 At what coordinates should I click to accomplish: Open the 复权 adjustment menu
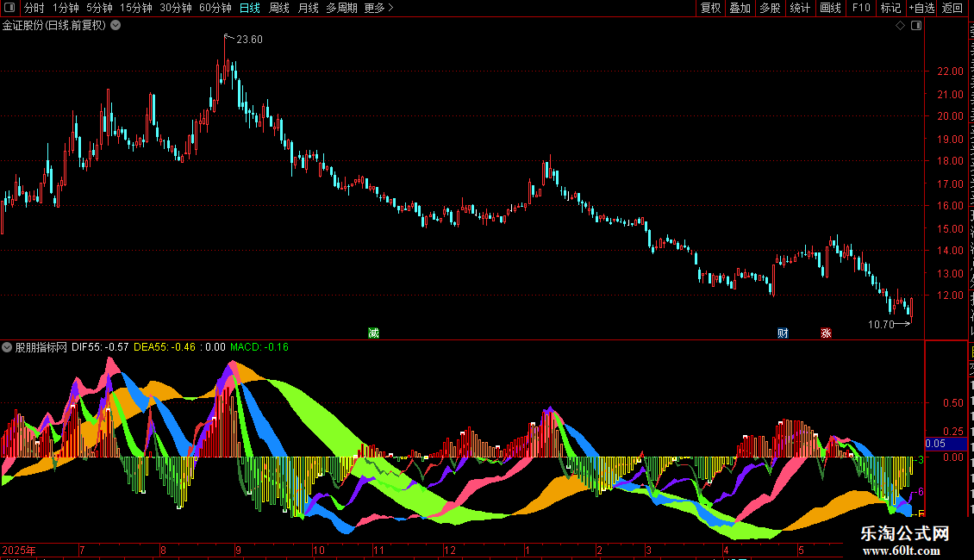pos(710,8)
